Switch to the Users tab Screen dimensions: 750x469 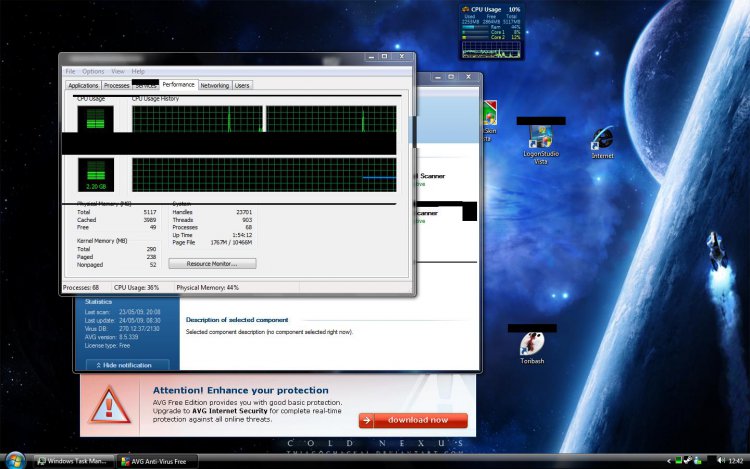tap(242, 85)
